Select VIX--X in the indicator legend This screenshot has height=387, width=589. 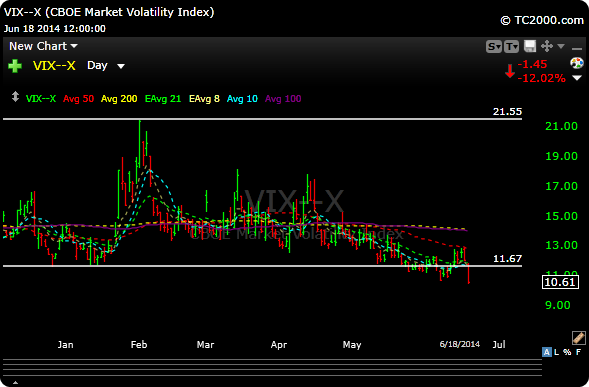(x=41, y=99)
